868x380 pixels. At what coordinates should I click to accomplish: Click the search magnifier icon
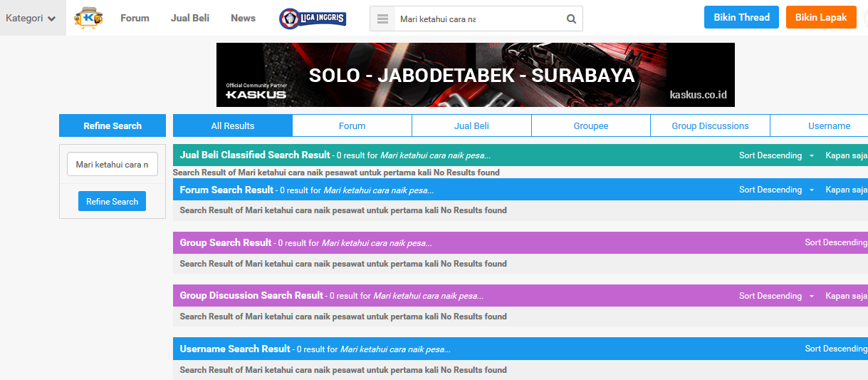(x=571, y=19)
